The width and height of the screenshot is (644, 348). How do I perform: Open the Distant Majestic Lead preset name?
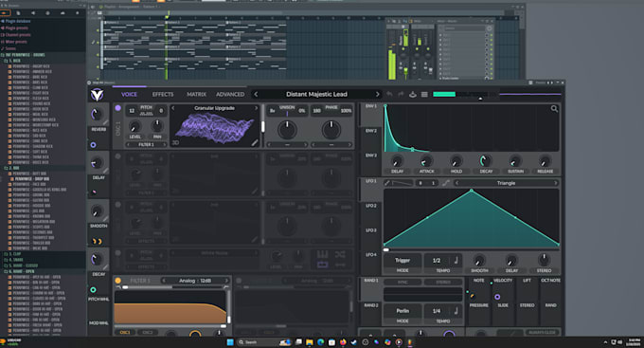pyautogui.click(x=316, y=94)
